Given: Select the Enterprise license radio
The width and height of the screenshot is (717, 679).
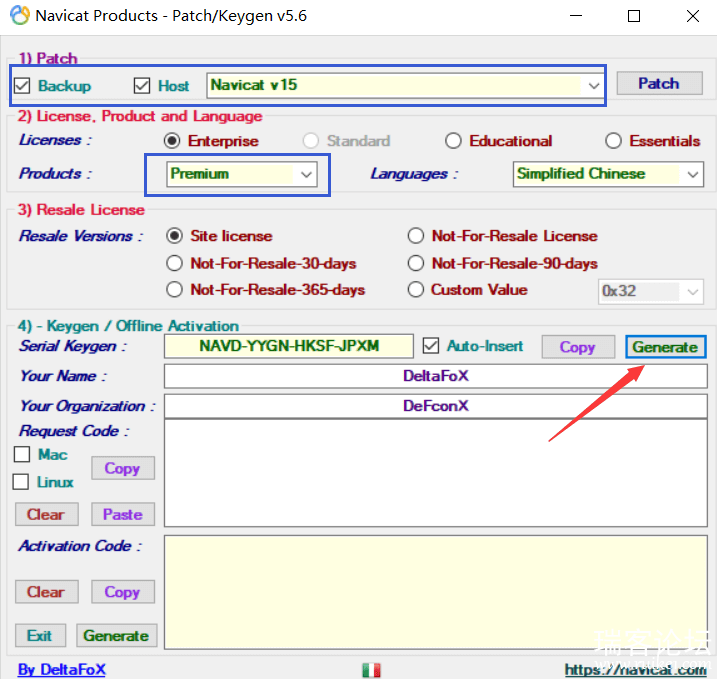Looking at the screenshot, I should pos(172,141).
